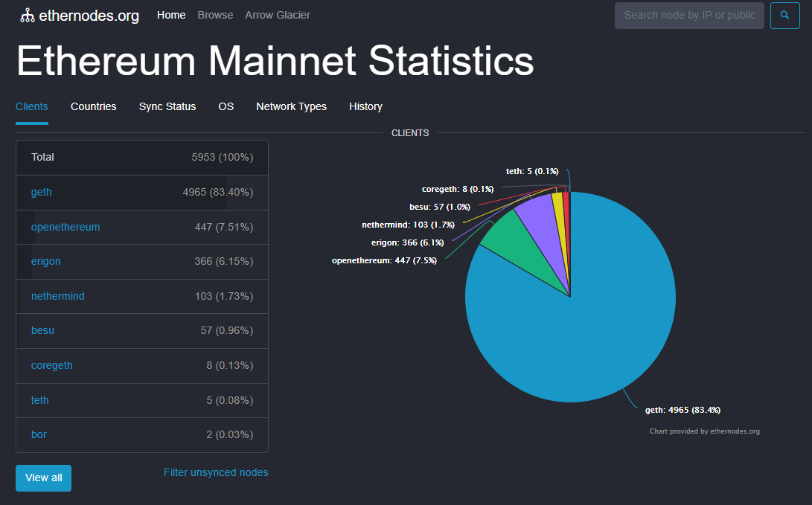Open the teth client link
Screen dimensions: 812x505
(40, 400)
